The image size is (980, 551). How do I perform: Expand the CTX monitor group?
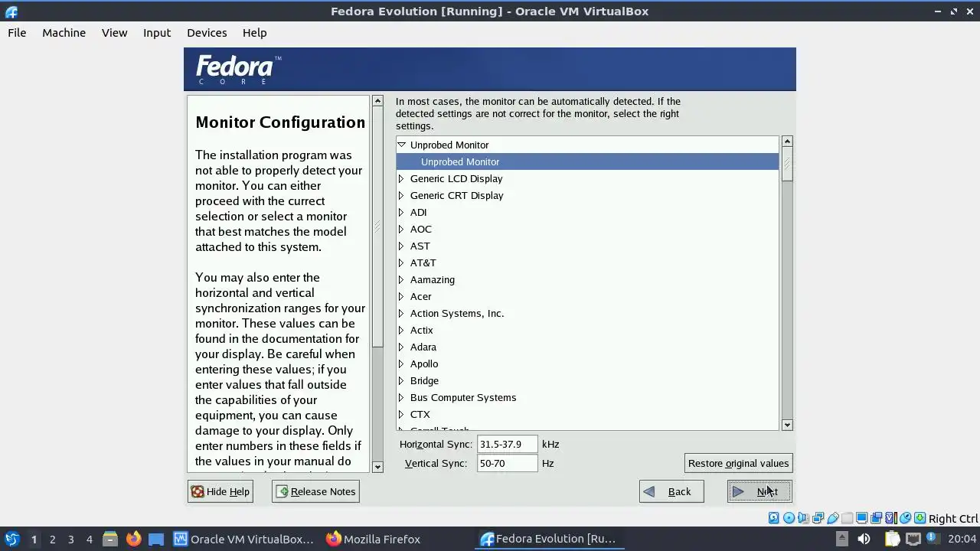point(401,414)
